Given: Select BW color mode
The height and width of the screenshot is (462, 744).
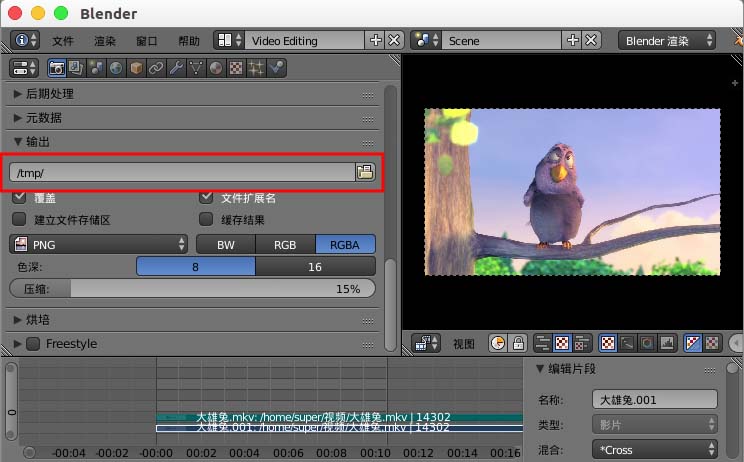Looking at the screenshot, I should [226, 244].
